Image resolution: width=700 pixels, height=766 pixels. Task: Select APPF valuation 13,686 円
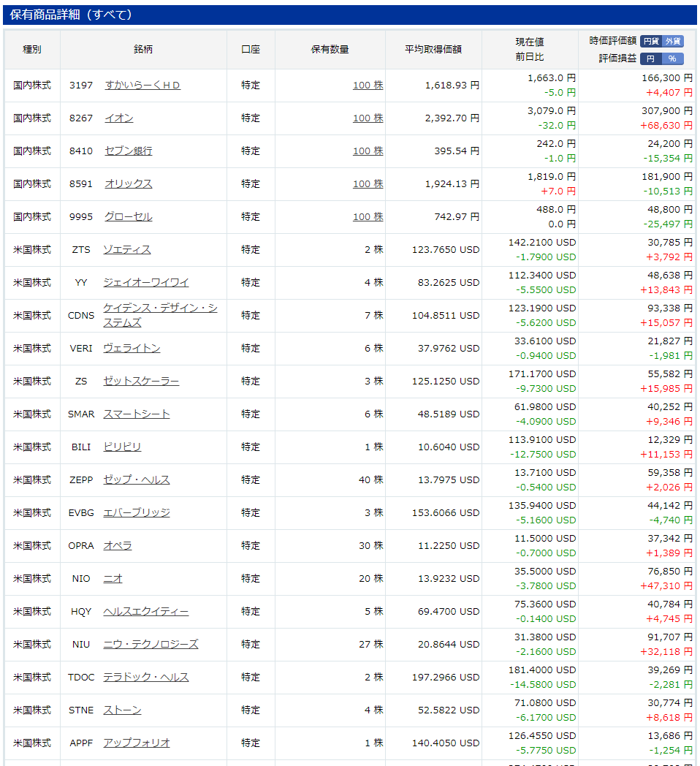pos(670,736)
